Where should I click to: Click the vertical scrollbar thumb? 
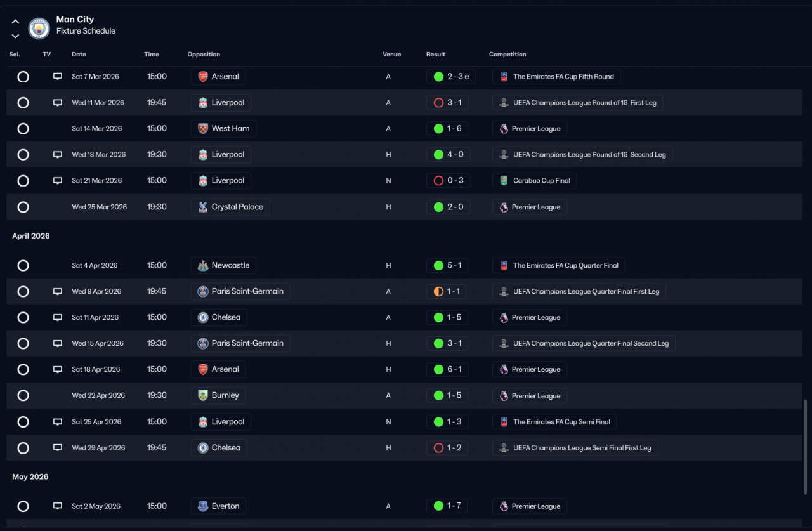tap(806, 447)
